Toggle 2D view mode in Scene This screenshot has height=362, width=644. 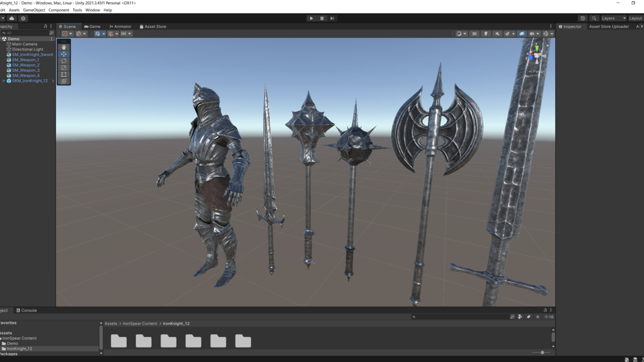[474, 34]
